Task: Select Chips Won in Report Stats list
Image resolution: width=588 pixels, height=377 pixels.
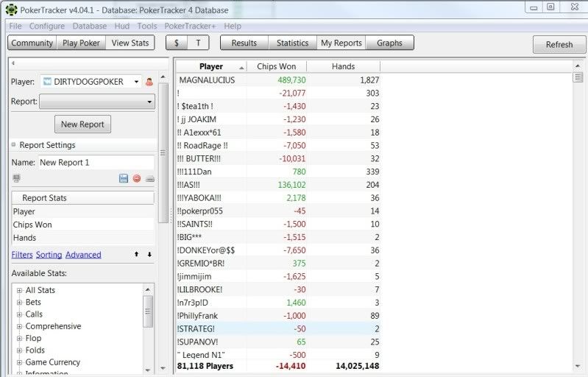Action: tap(83, 225)
